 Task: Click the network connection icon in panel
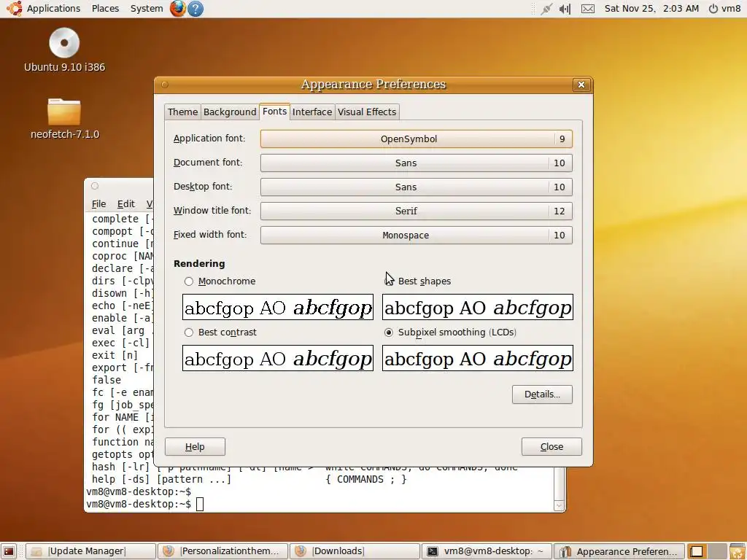point(546,9)
